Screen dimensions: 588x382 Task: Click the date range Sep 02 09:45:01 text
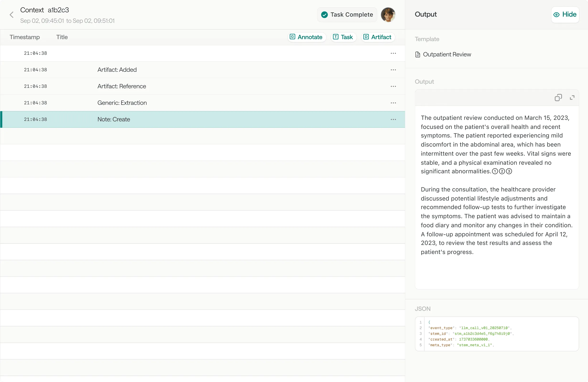67,21
